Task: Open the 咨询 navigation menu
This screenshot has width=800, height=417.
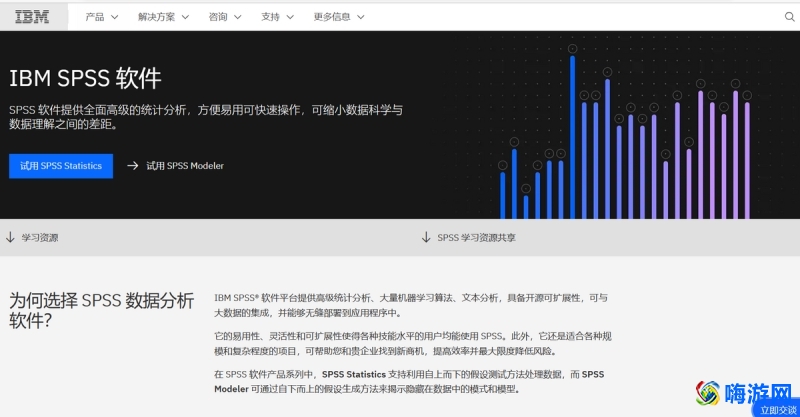Action: click(x=224, y=17)
